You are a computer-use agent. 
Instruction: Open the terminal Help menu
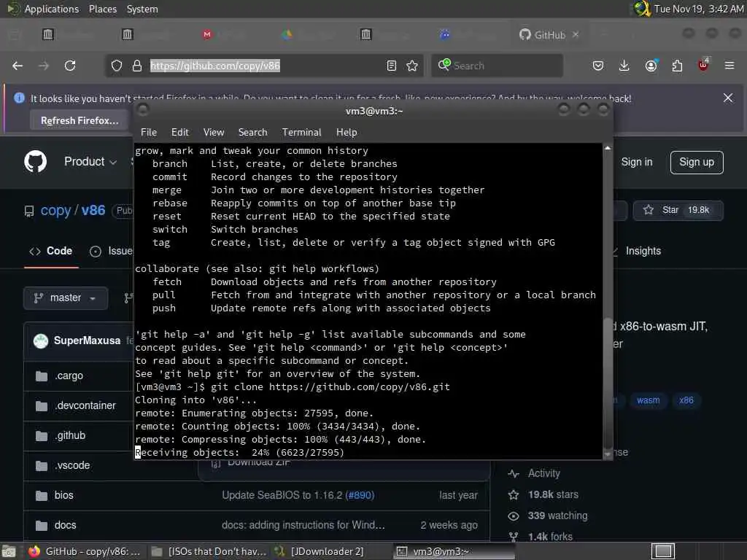(347, 133)
